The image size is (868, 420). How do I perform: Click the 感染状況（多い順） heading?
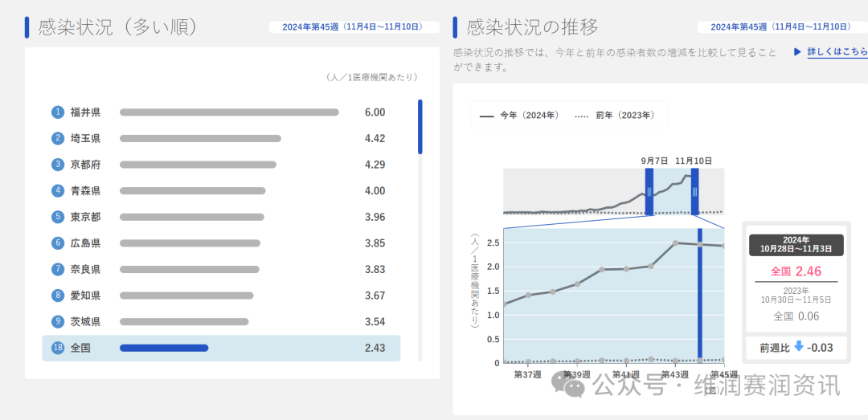(x=118, y=27)
